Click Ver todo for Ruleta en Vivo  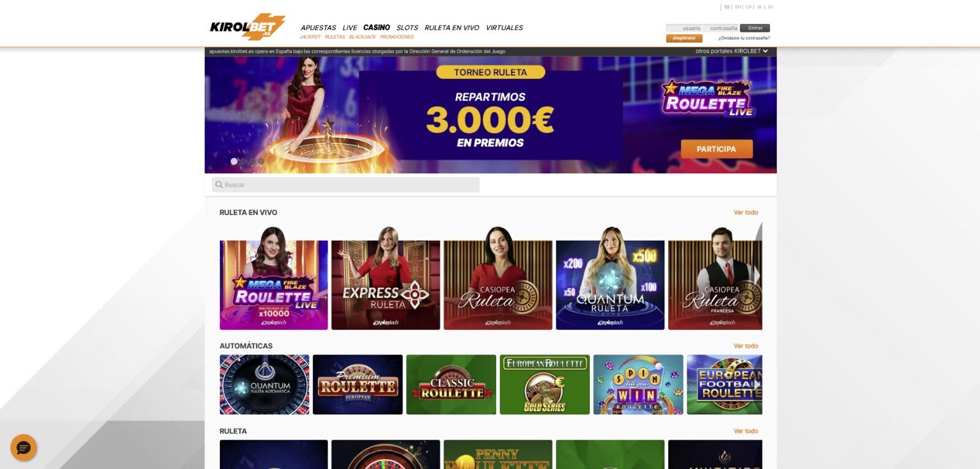click(746, 212)
